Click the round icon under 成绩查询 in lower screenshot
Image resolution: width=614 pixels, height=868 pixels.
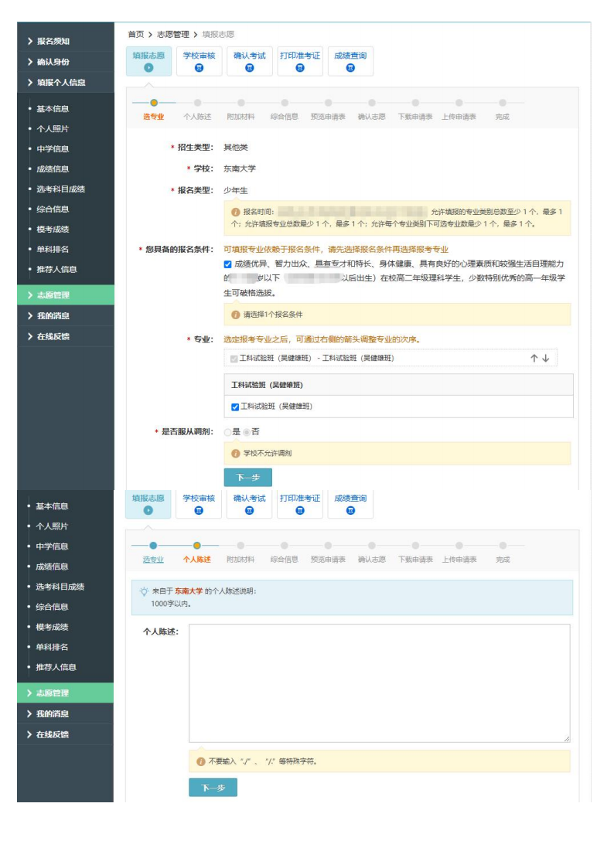(350, 510)
